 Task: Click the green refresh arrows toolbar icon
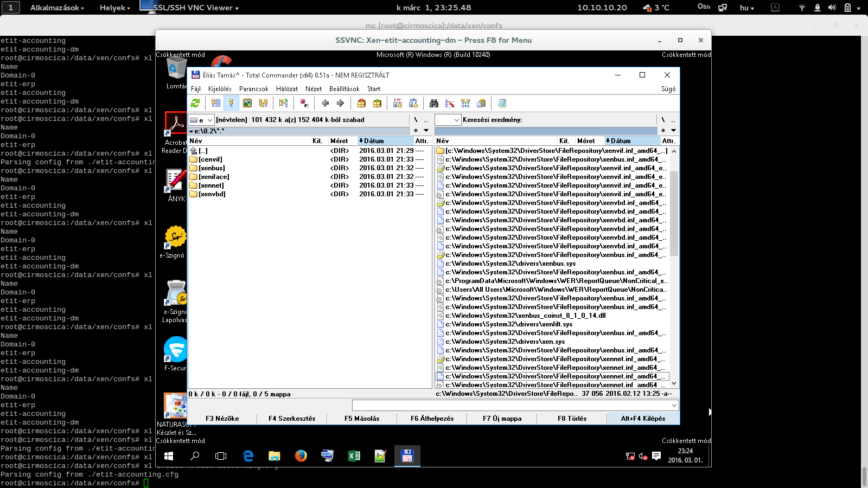[x=195, y=103]
